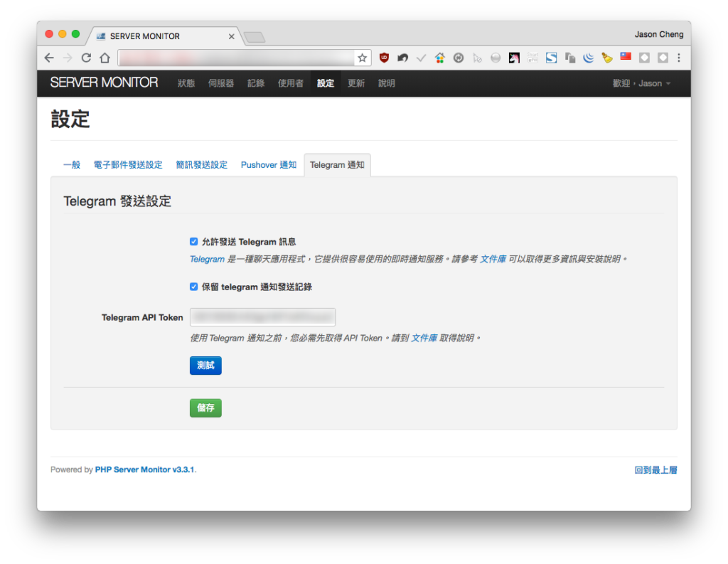The width and height of the screenshot is (728, 564).
Task: Switch to the 簡訊發送設定 tab
Action: click(x=201, y=165)
